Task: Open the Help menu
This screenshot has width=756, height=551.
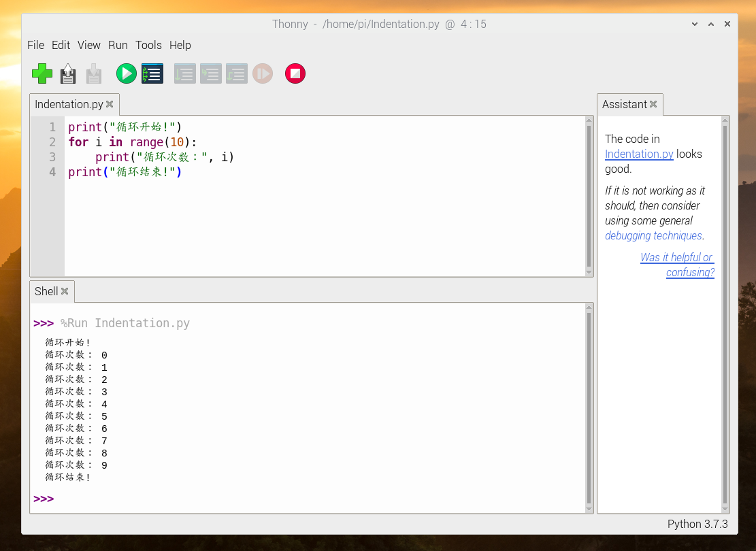Action: [x=180, y=45]
